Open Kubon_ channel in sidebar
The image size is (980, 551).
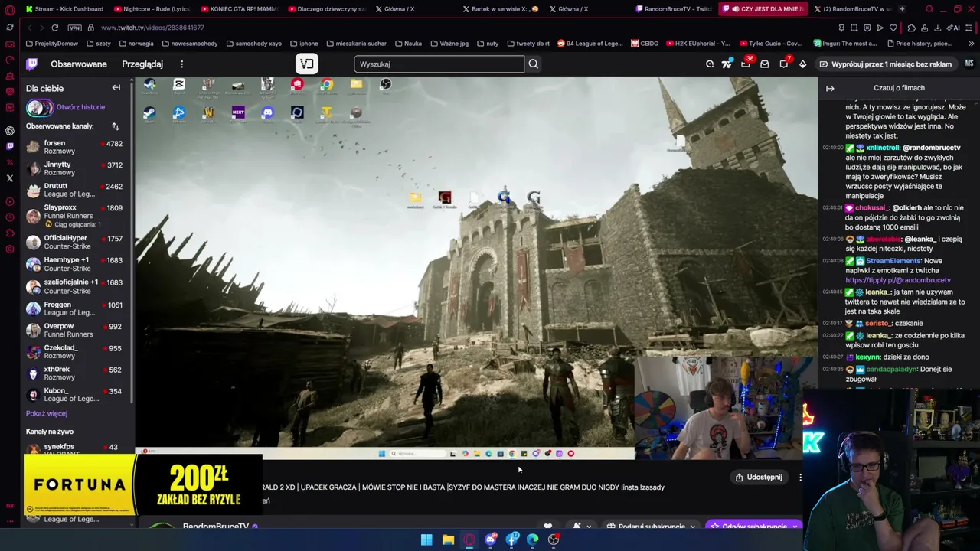(x=74, y=394)
